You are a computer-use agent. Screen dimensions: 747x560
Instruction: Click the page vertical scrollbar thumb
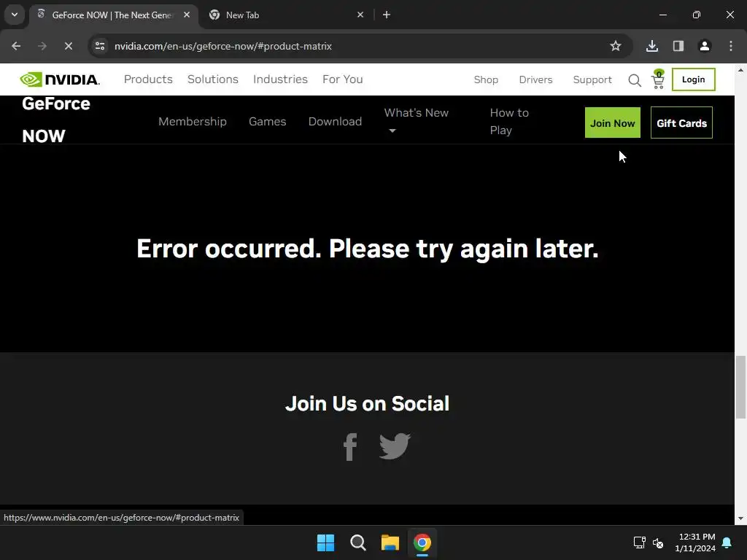[740, 387]
